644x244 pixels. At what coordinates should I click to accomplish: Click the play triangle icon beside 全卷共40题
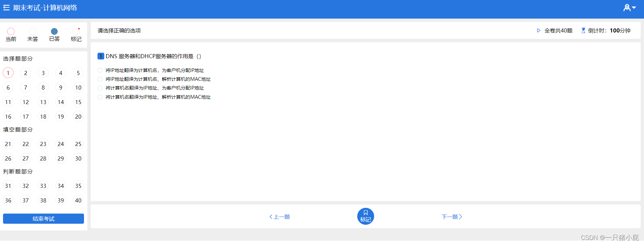click(539, 30)
